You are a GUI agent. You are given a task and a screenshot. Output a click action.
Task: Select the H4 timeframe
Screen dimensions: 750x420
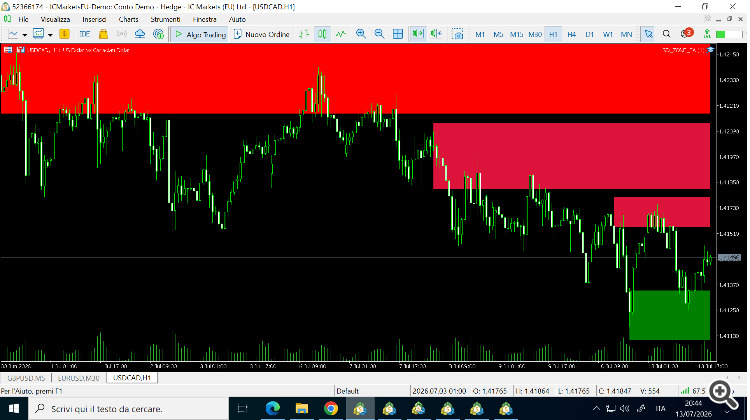click(572, 34)
